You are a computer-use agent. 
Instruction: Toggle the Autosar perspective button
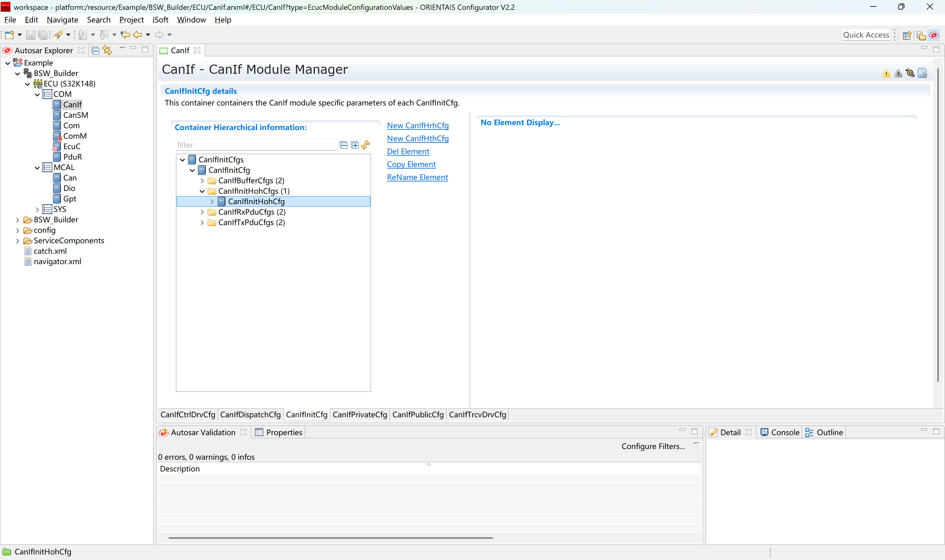point(934,35)
